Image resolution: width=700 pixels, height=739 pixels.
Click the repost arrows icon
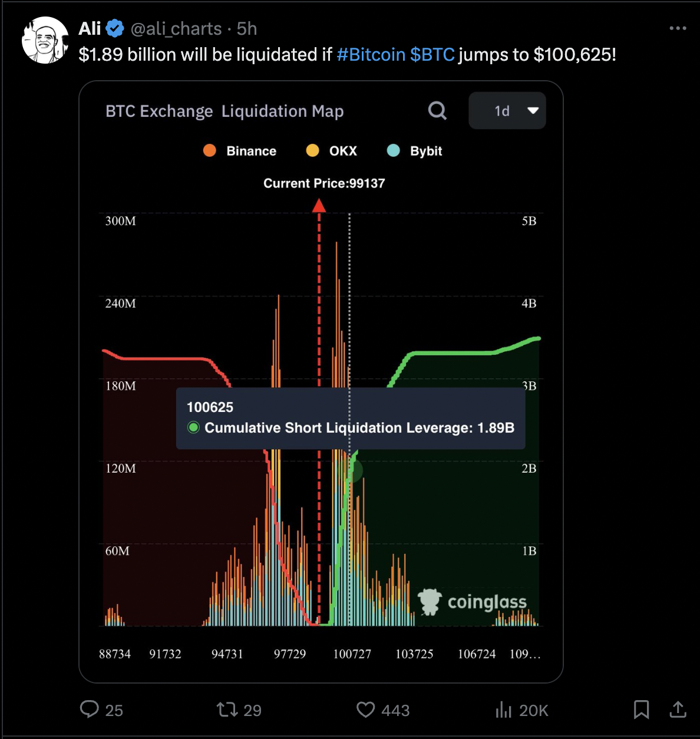(x=227, y=709)
